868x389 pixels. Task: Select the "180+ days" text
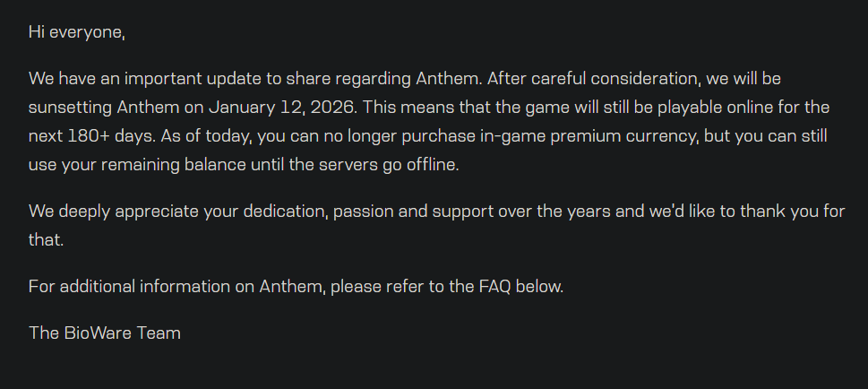(x=111, y=136)
